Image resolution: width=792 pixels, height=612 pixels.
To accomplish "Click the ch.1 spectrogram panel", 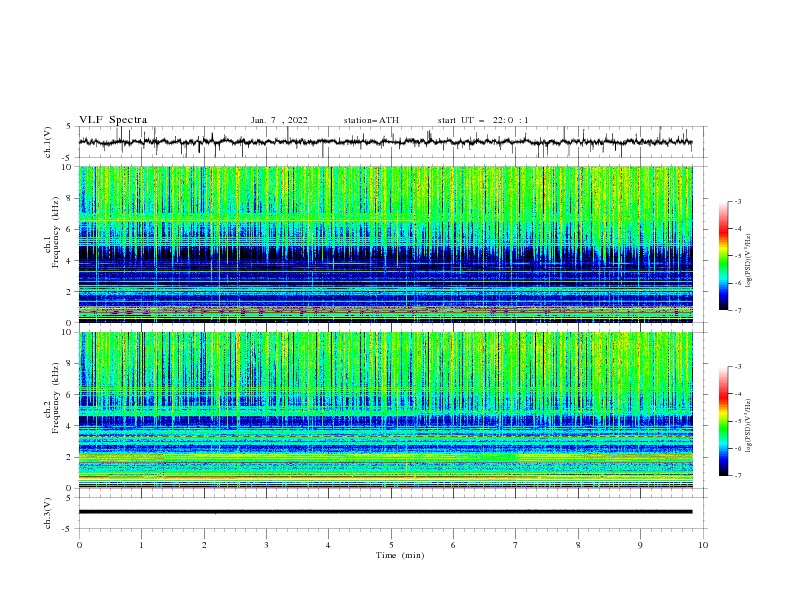I will click(385, 244).
